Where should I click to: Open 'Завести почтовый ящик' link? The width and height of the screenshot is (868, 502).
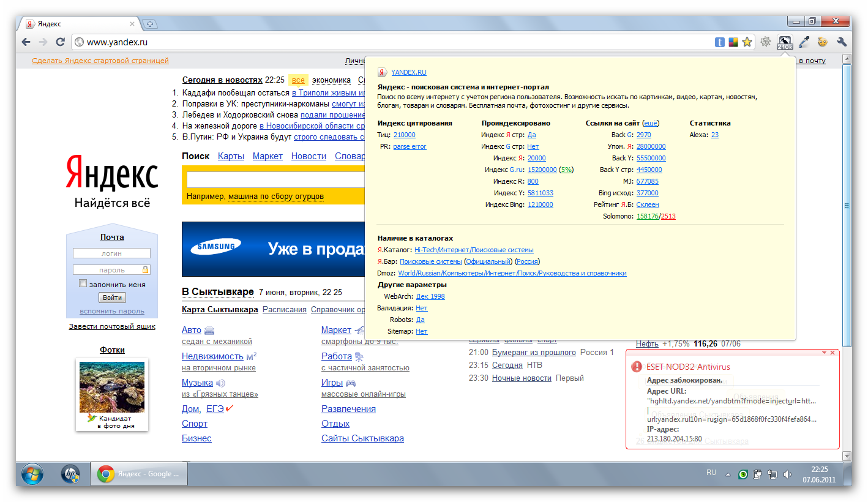pyautogui.click(x=112, y=326)
